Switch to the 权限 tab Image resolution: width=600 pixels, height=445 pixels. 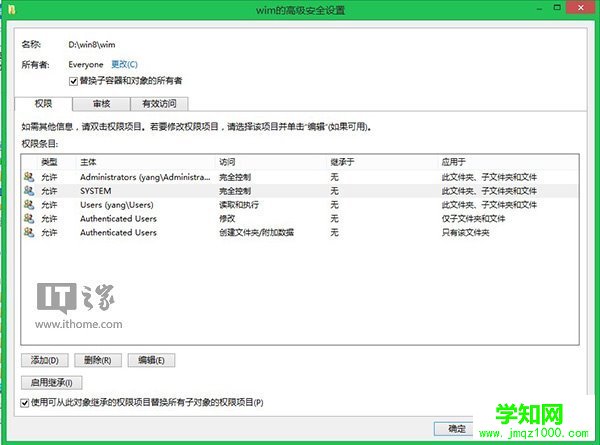[x=43, y=104]
